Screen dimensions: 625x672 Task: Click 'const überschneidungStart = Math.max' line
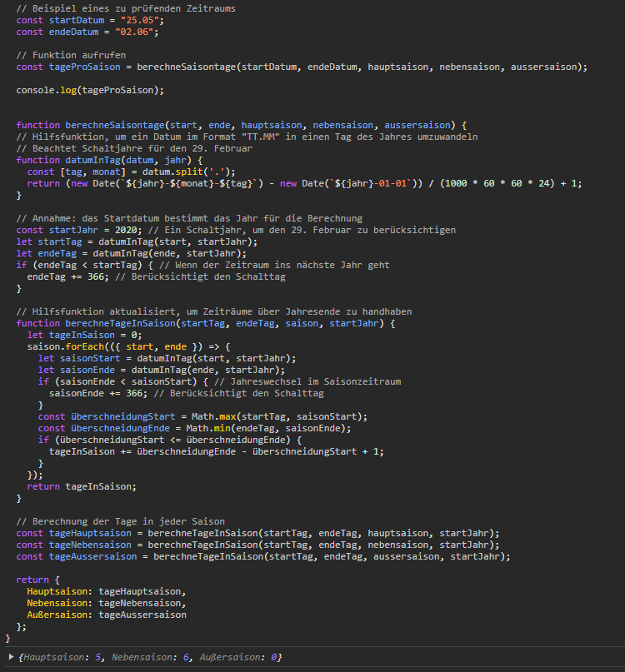202,416
